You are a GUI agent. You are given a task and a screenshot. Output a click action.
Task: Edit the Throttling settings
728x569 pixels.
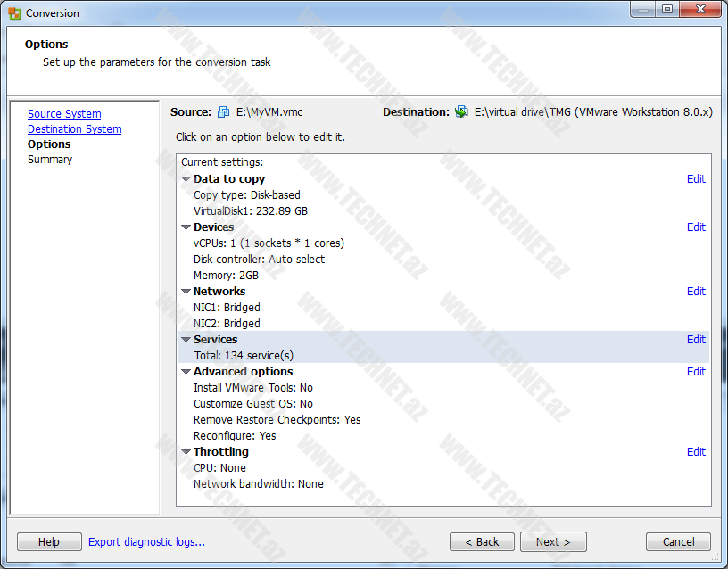click(x=696, y=452)
